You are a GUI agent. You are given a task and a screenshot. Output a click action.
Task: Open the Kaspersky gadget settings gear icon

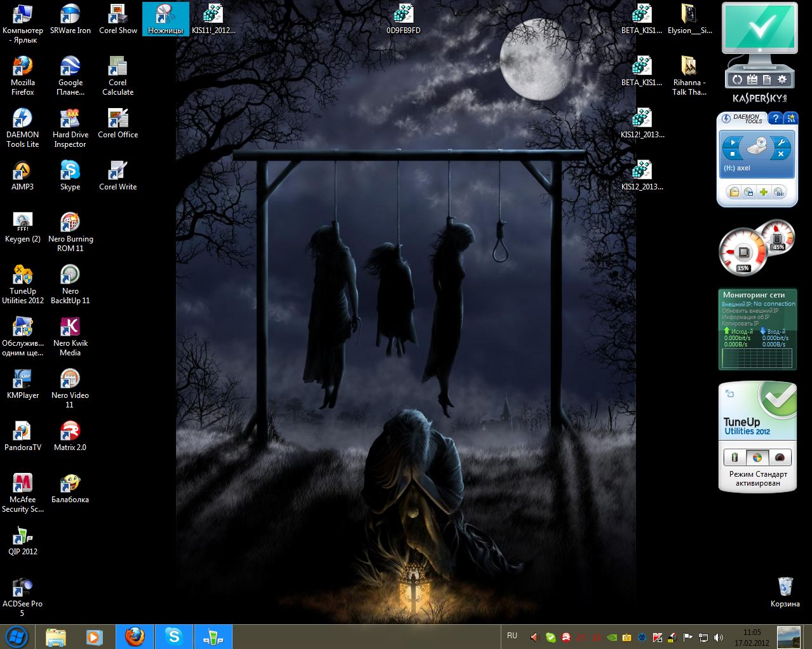782,79
